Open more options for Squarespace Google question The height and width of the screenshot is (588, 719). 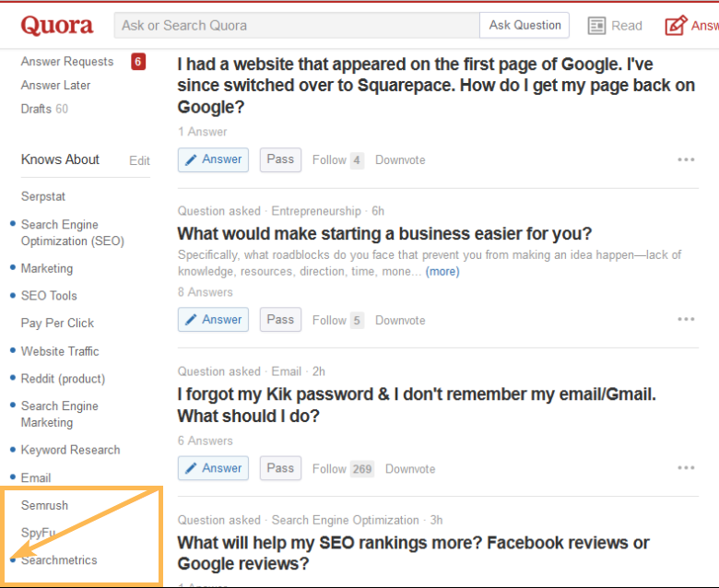point(686,159)
